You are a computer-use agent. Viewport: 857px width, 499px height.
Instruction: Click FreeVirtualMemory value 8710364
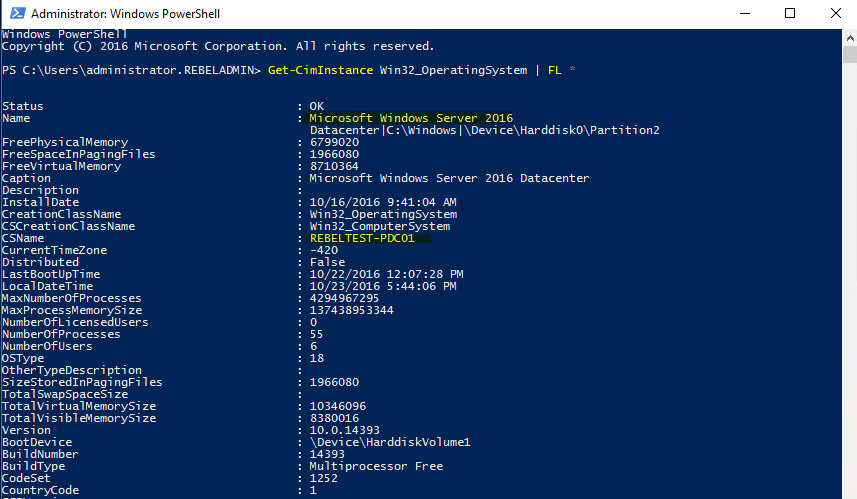(334, 166)
